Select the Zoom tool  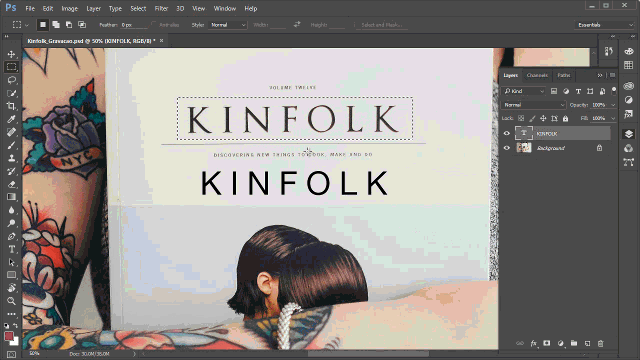11,301
